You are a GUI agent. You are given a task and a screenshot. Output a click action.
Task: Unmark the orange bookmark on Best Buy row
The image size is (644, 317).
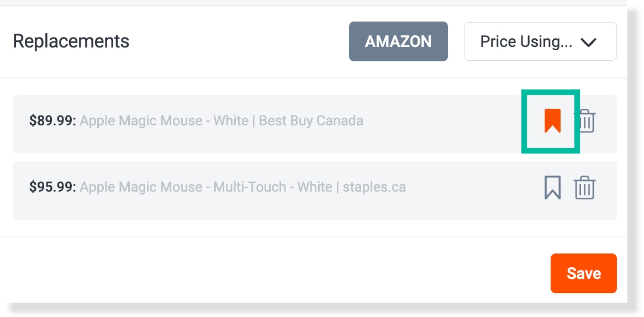[x=552, y=121]
